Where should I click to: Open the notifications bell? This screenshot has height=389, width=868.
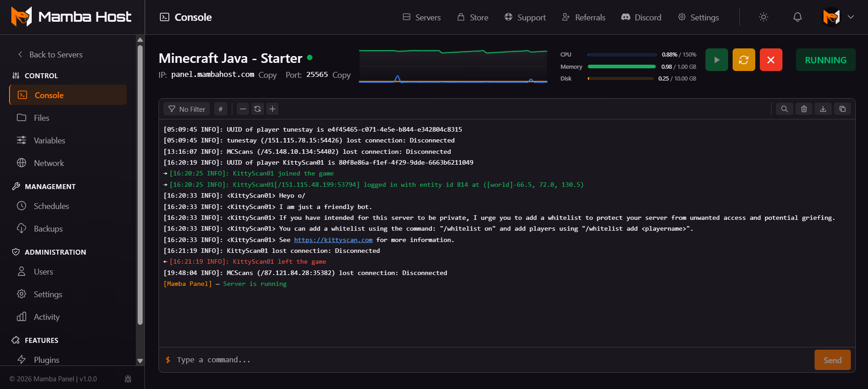click(x=797, y=17)
